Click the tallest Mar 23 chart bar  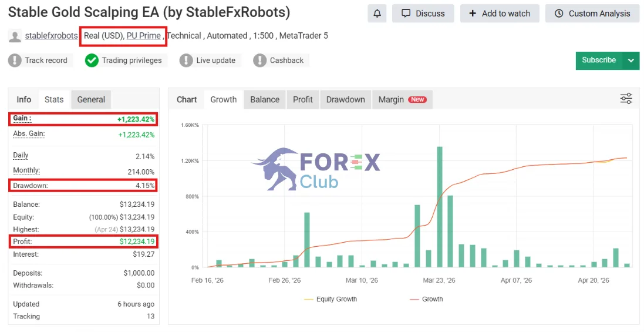point(440,207)
